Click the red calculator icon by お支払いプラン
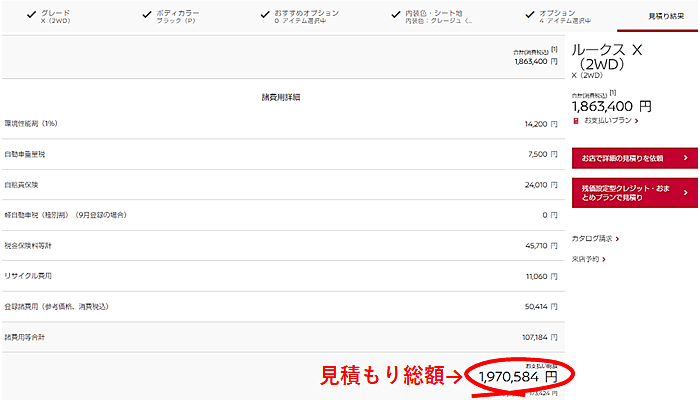700x400 pixels. [x=576, y=121]
